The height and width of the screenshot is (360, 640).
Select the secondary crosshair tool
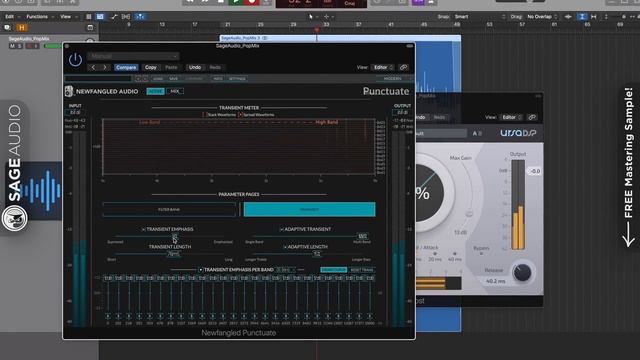click(328, 17)
